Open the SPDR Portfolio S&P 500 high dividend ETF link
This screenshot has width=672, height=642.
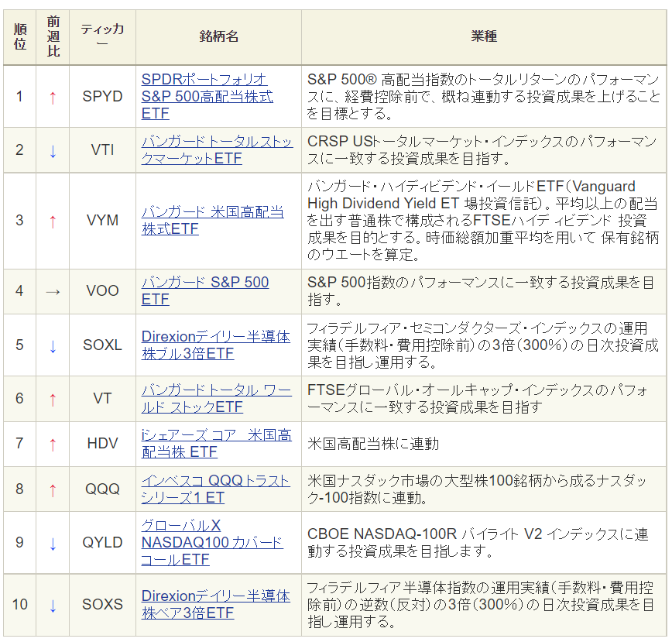[x=207, y=97]
